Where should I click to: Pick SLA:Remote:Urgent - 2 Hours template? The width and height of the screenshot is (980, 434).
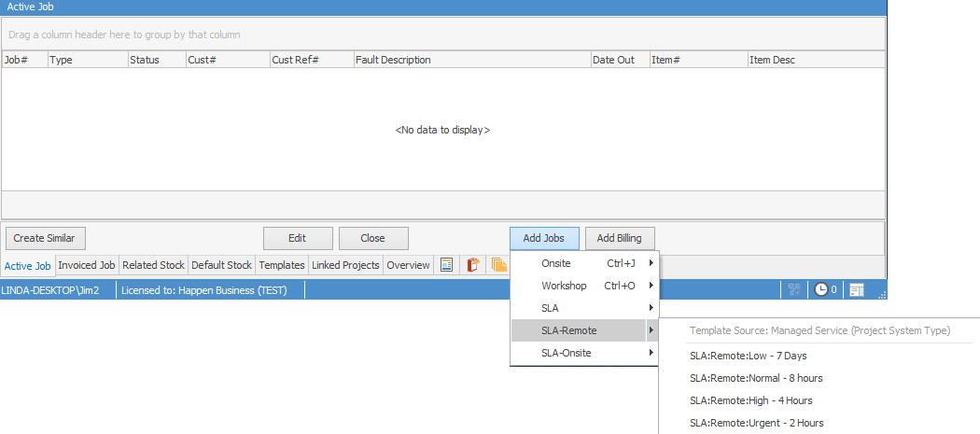pyautogui.click(x=756, y=423)
